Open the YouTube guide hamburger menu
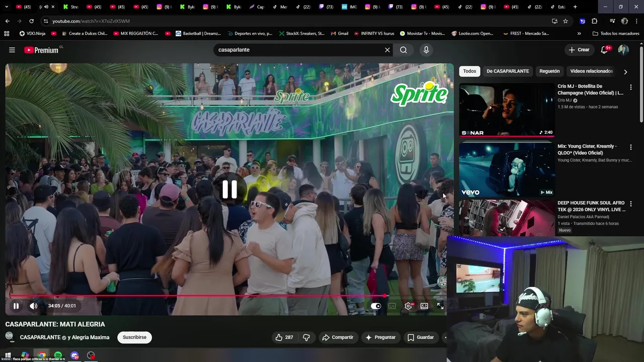Image resolution: width=644 pixels, height=362 pixels. (12, 50)
